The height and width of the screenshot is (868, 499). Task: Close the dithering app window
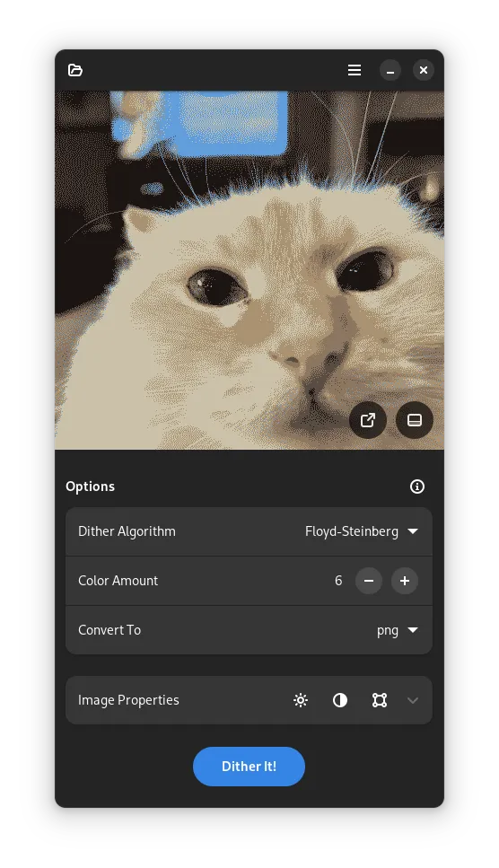pyautogui.click(x=424, y=70)
